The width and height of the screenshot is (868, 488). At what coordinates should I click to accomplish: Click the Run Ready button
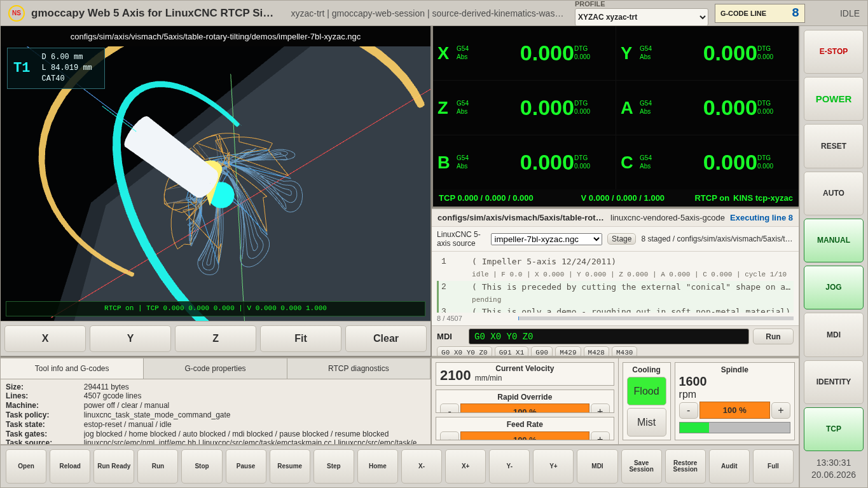(114, 466)
